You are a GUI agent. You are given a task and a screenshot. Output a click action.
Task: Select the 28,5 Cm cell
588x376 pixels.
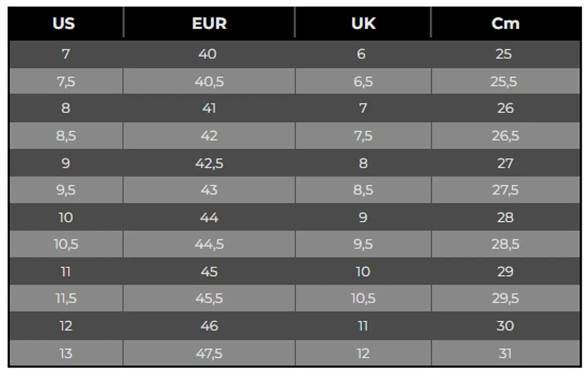tap(505, 244)
